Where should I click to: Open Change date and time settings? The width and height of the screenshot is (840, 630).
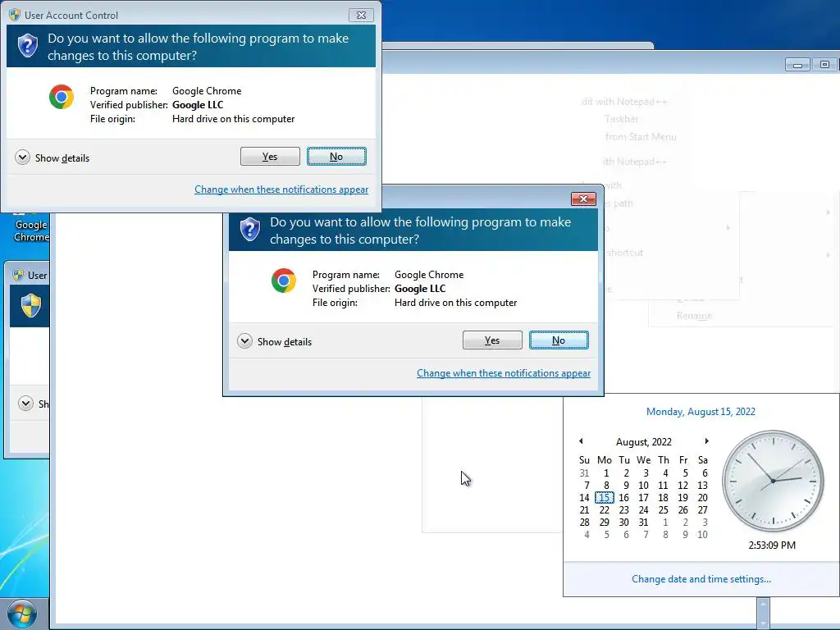click(x=701, y=579)
